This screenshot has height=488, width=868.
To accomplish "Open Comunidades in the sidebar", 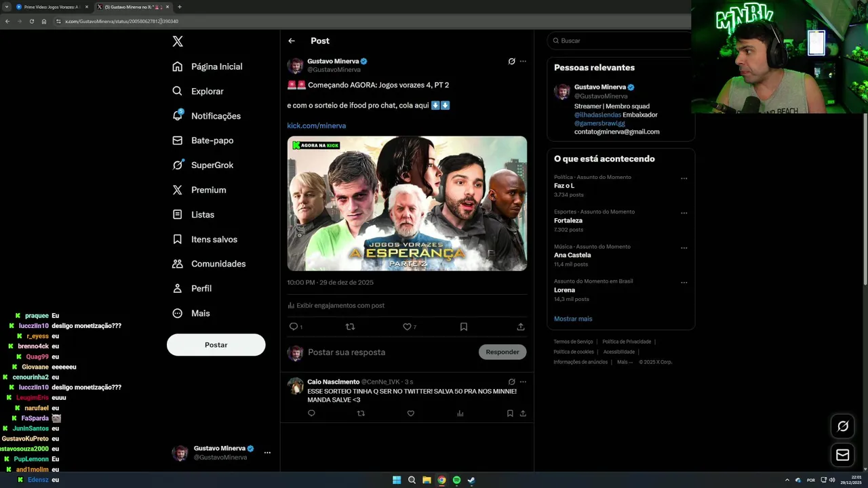I will pos(209,264).
